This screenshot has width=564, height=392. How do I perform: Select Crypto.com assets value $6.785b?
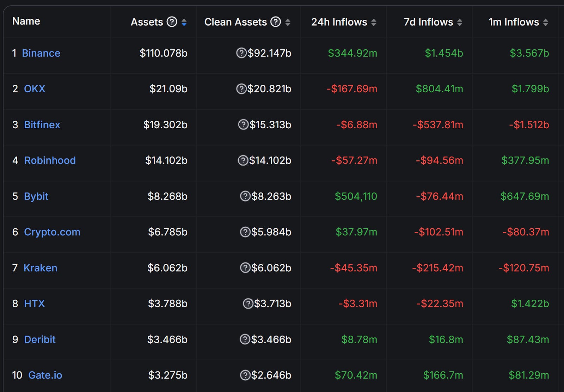click(168, 232)
